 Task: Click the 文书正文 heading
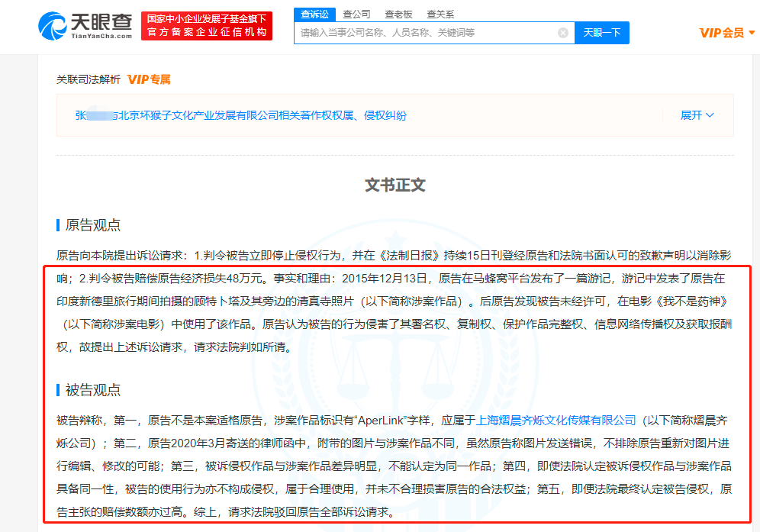pos(394,185)
